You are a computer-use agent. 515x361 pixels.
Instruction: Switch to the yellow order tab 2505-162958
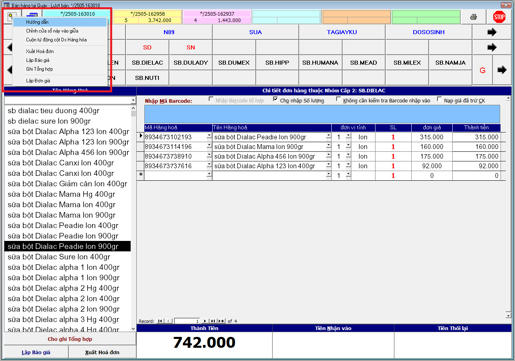[x=147, y=17]
